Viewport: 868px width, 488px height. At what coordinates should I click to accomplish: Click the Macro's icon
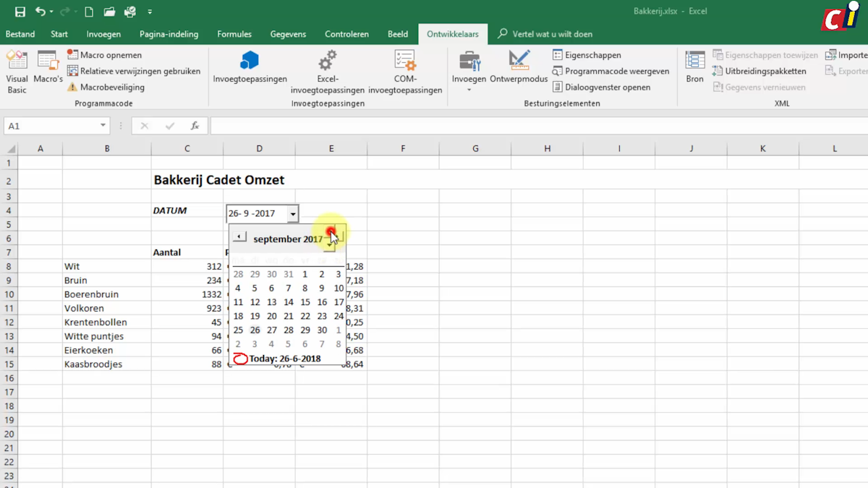(48, 67)
